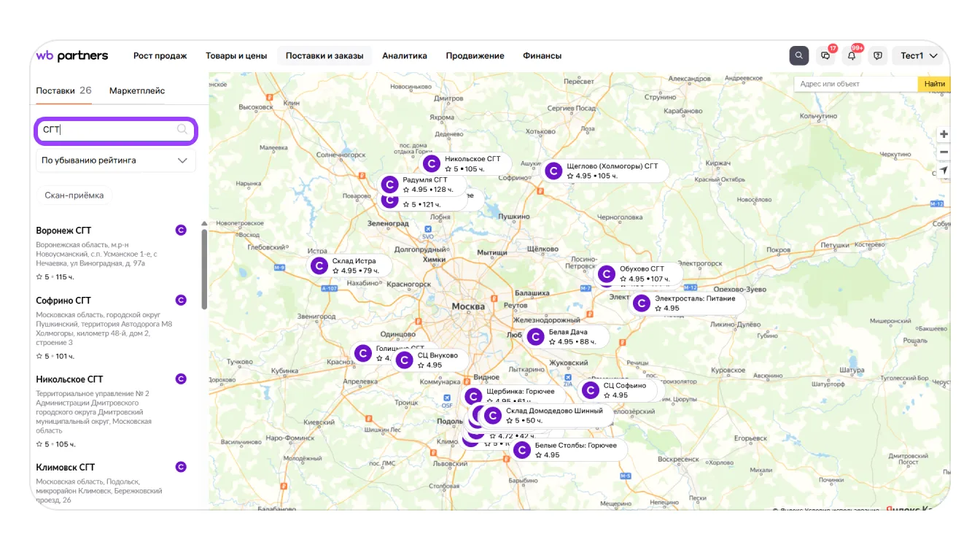Select the Обухово СГТ map marker

(639, 274)
